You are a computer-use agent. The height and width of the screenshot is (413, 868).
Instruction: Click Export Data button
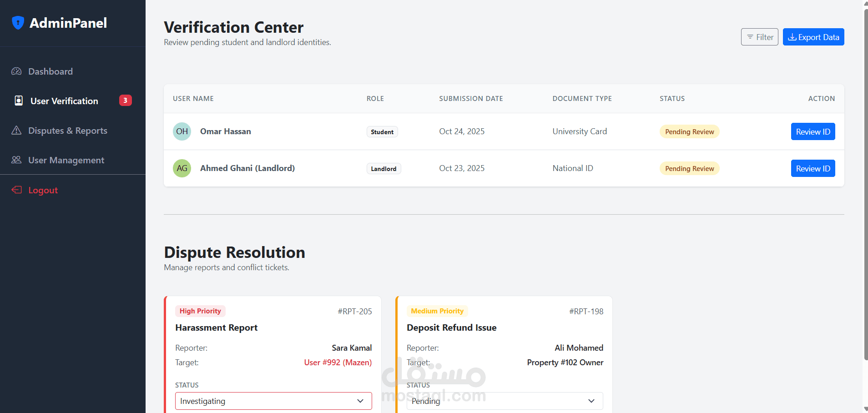(x=813, y=37)
